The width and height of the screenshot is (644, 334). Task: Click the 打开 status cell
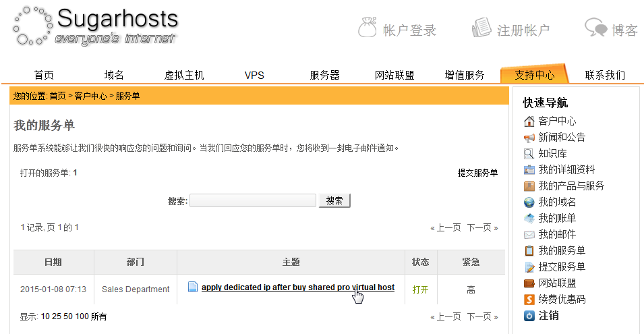[420, 289]
